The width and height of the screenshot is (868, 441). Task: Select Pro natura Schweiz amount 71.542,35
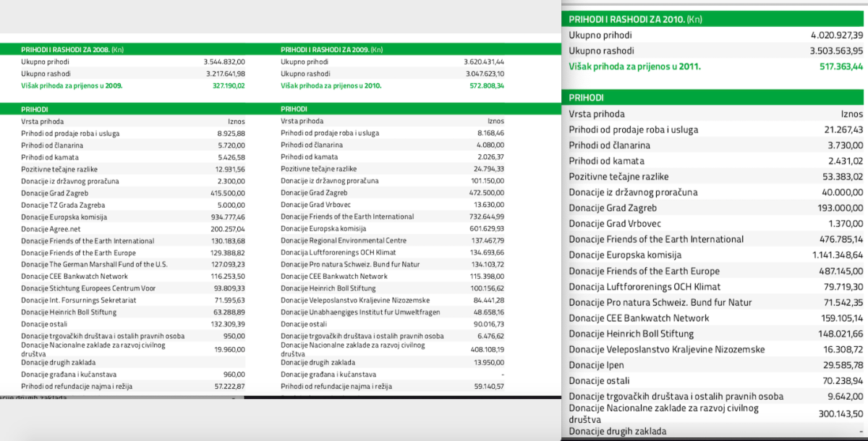(x=843, y=303)
